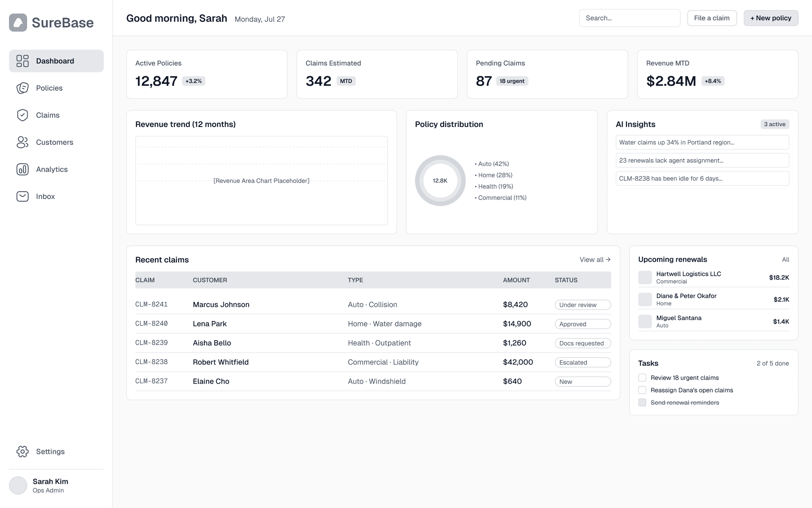Click the policy distribution donut chart
Screen dimensions: 812x508
(440, 181)
